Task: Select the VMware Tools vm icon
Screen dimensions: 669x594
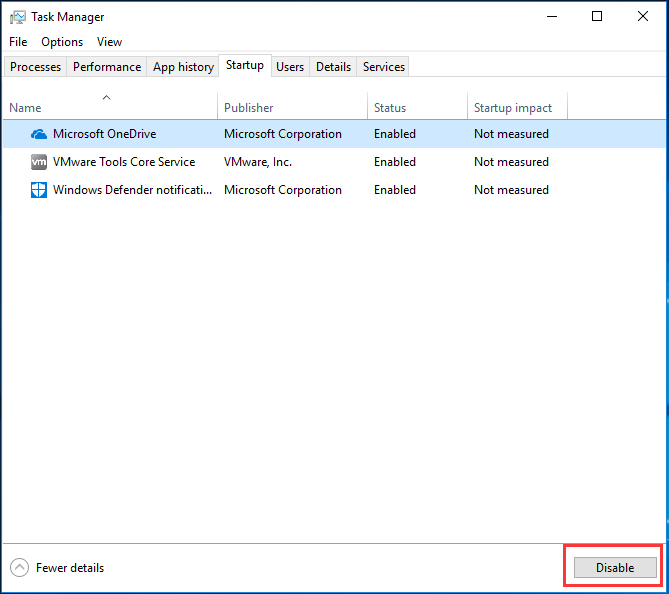Action: (39, 162)
